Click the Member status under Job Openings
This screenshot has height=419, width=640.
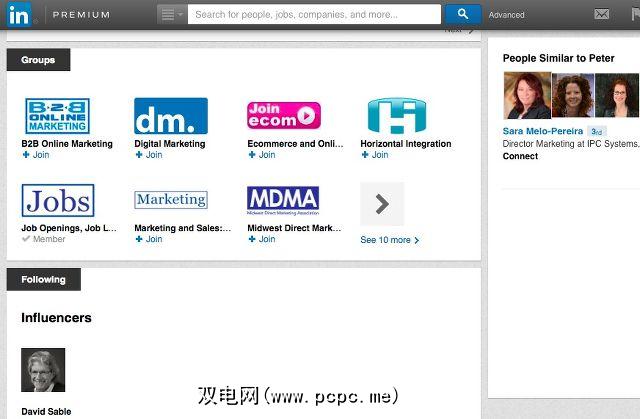pos(43,239)
